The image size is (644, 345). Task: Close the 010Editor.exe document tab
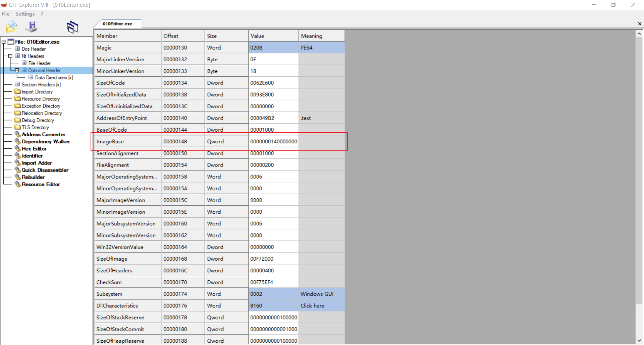(640, 24)
